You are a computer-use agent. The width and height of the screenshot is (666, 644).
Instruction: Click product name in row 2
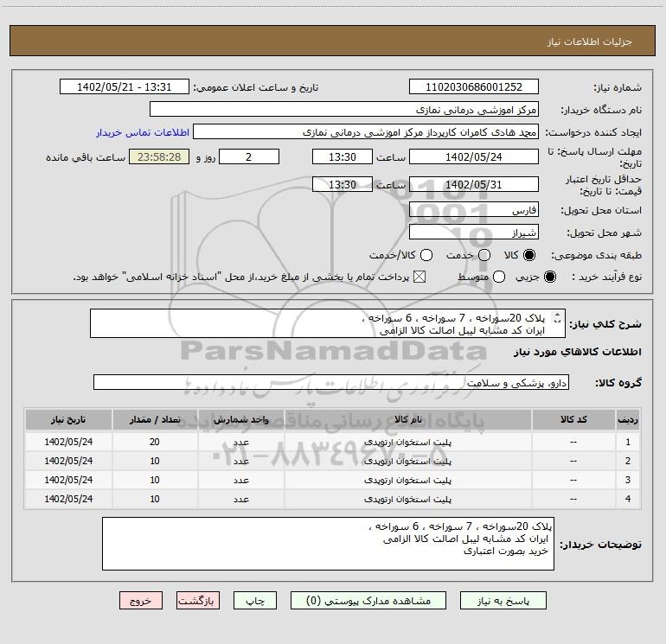(407, 461)
